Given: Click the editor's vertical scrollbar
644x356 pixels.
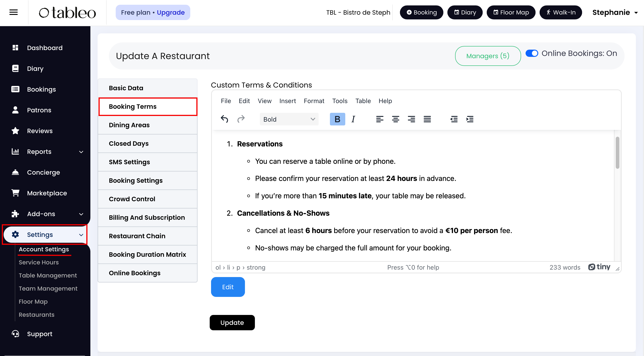Looking at the screenshot, I should click(617, 153).
